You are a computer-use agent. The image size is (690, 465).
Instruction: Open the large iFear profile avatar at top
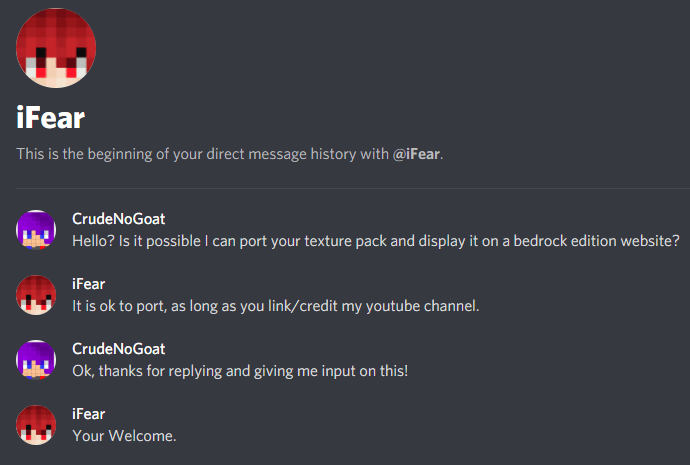pyautogui.click(x=56, y=48)
